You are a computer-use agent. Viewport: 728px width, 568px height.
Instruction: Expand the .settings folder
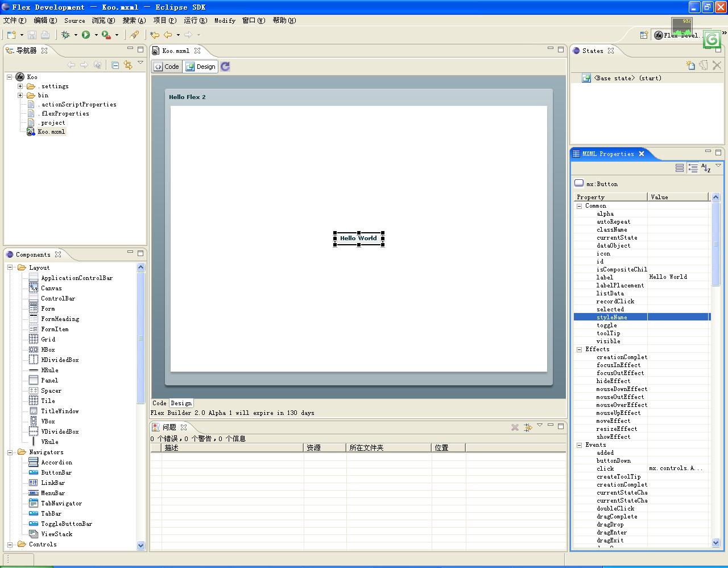pyautogui.click(x=20, y=87)
